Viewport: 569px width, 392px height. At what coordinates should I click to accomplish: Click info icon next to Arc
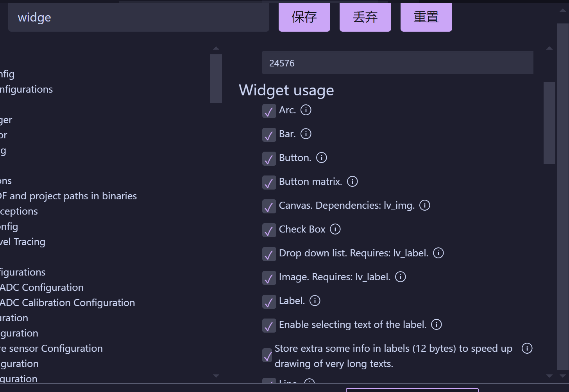tap(306, 110)
